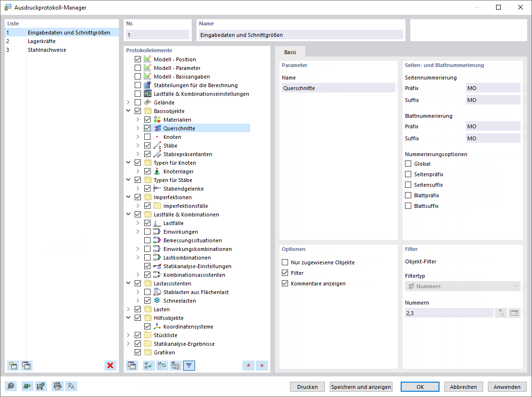Select the Grafiken tree item
The height and width of the screenshot is (397, 532).
pos(164,352)
